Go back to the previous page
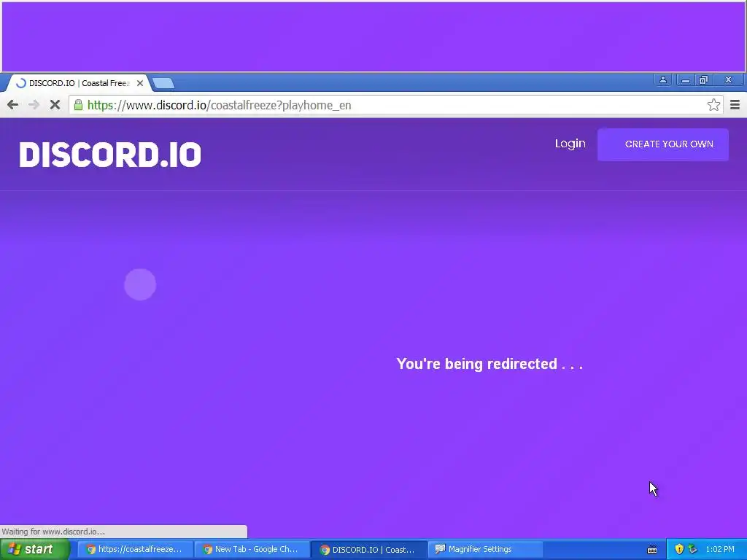This screenshot has width=747, height=560. click(13, 105)
